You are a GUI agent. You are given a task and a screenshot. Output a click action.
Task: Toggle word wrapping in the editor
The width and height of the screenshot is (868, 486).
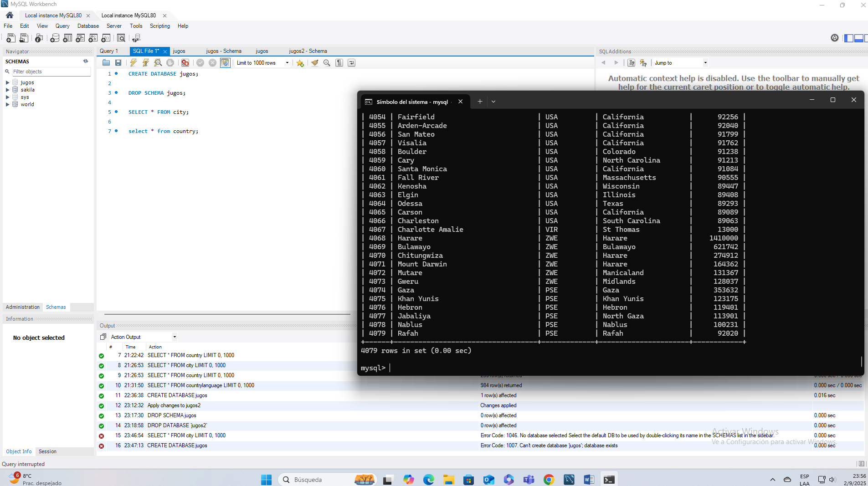[352, 63]
